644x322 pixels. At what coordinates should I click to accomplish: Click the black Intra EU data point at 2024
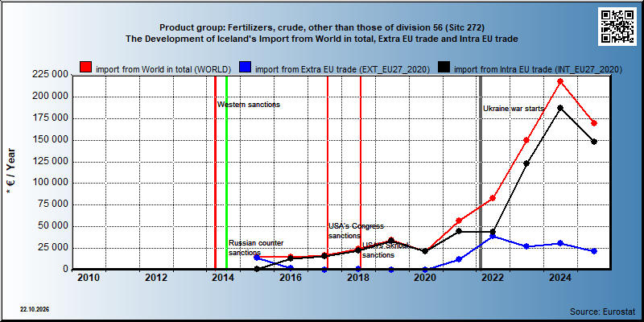[560, 108]
